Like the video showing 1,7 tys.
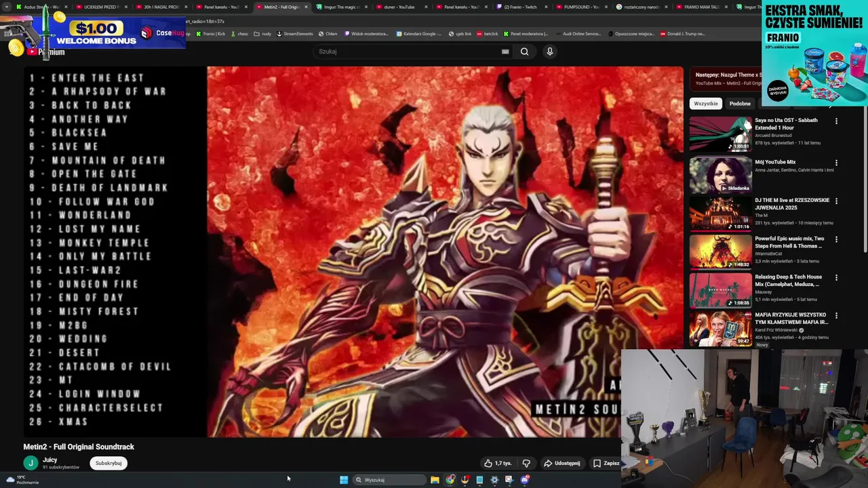 coord(498,464)
